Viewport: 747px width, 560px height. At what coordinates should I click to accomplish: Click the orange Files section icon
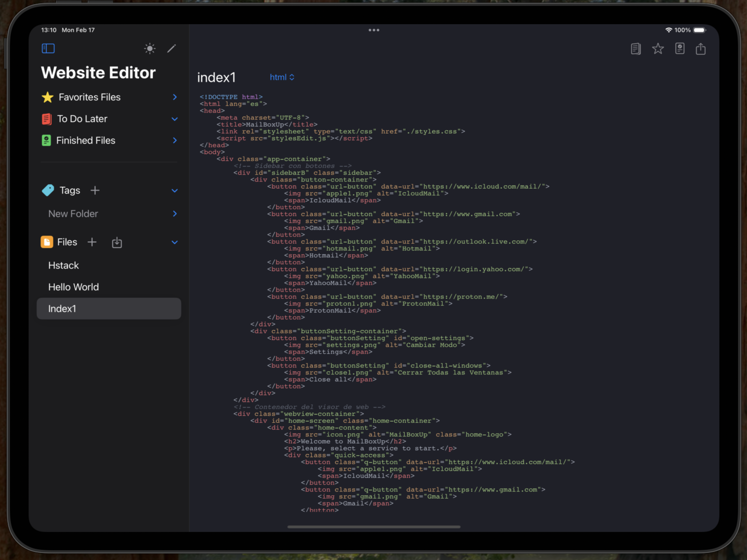point(47,242)
